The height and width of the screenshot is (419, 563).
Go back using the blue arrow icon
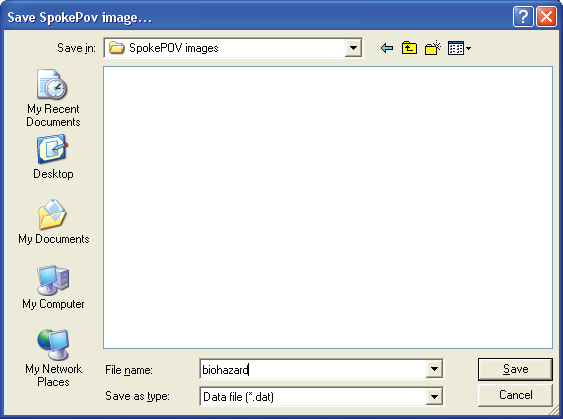point(387,48)
